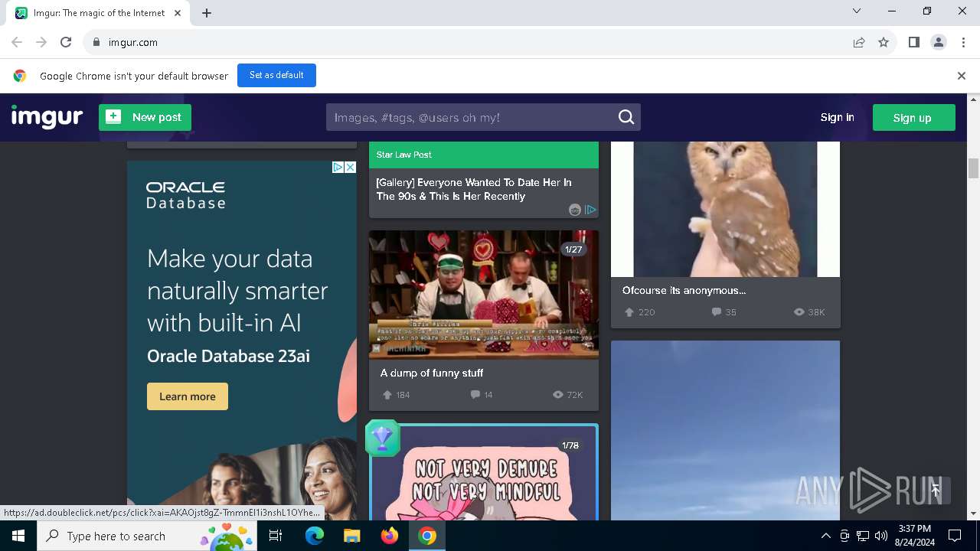Close the Imgur tab
This screenshot has width=980, height=551.
click(x=178, y=13)
